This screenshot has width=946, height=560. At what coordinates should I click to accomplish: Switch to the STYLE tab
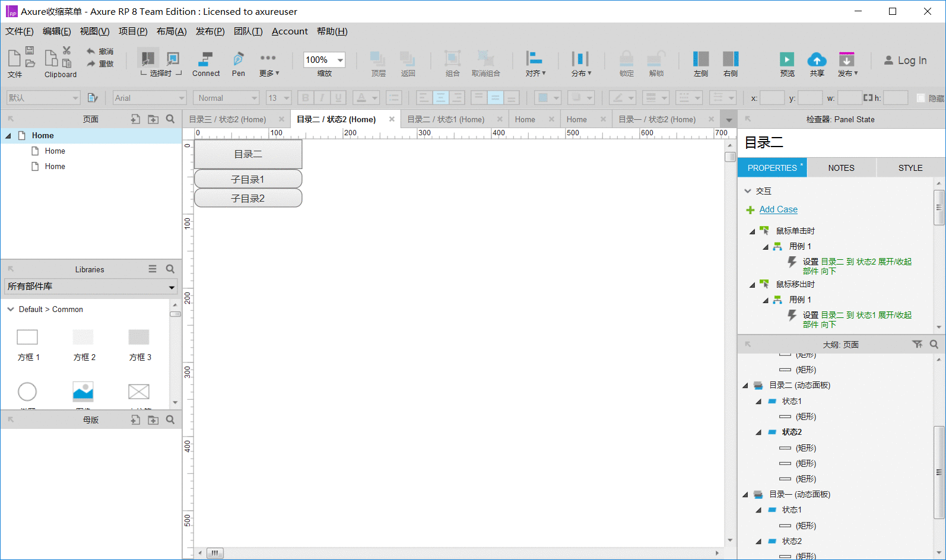(910, 168)
